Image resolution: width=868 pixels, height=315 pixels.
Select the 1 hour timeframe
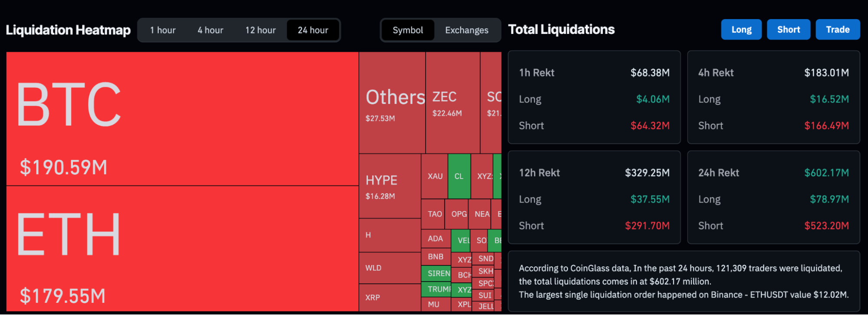click(x=163, y=30)
